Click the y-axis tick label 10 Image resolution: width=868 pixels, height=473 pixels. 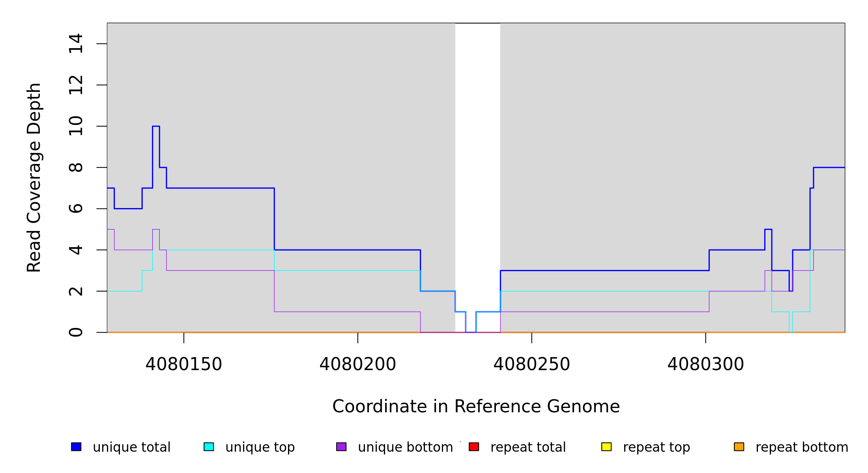pos(76,126)
